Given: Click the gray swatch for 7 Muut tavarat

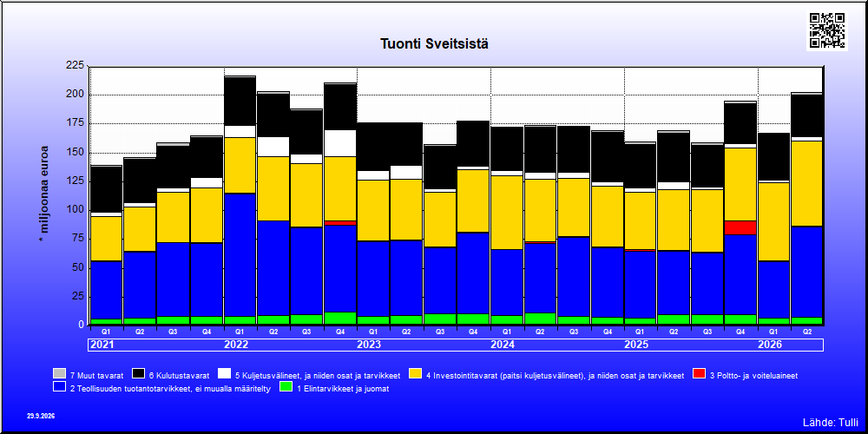Looking at the screenshot, I should click(59, 374).
